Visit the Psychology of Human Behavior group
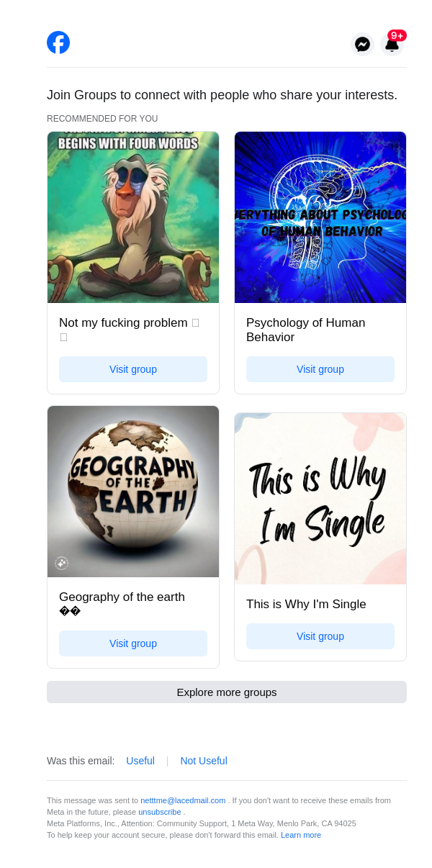The image size is (432, 868). click(x=320, y=369)
